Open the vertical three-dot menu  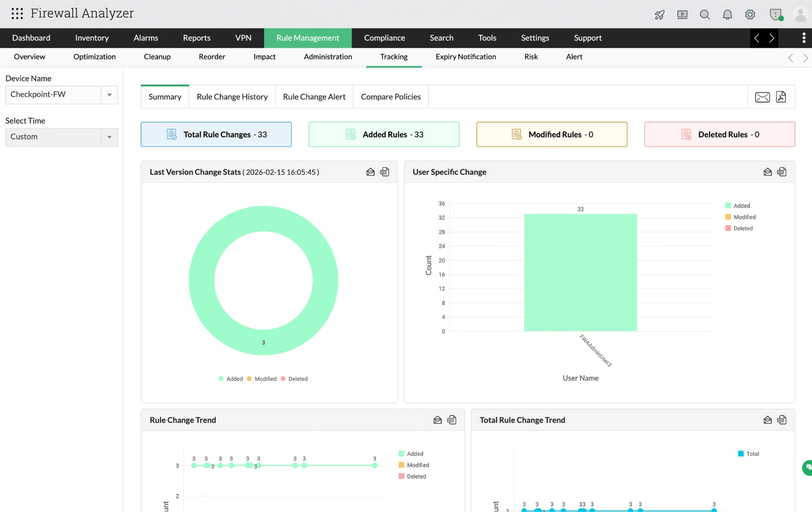[x=804, y=38]
